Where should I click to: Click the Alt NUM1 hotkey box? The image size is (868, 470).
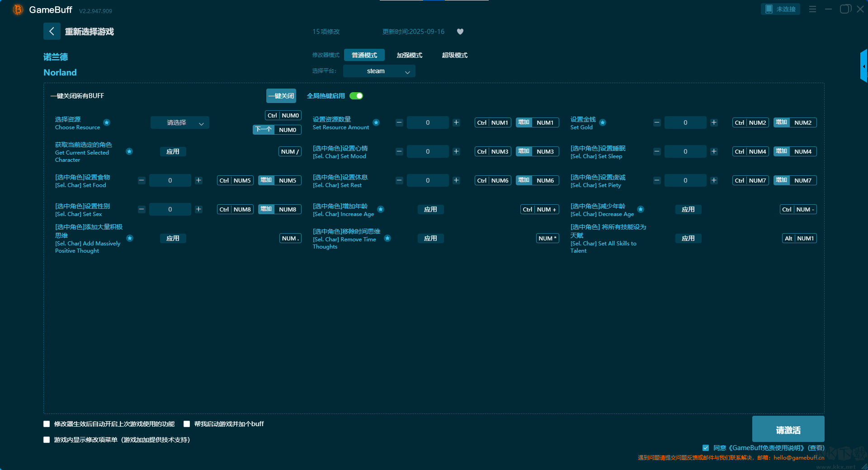tap(799, 238)
